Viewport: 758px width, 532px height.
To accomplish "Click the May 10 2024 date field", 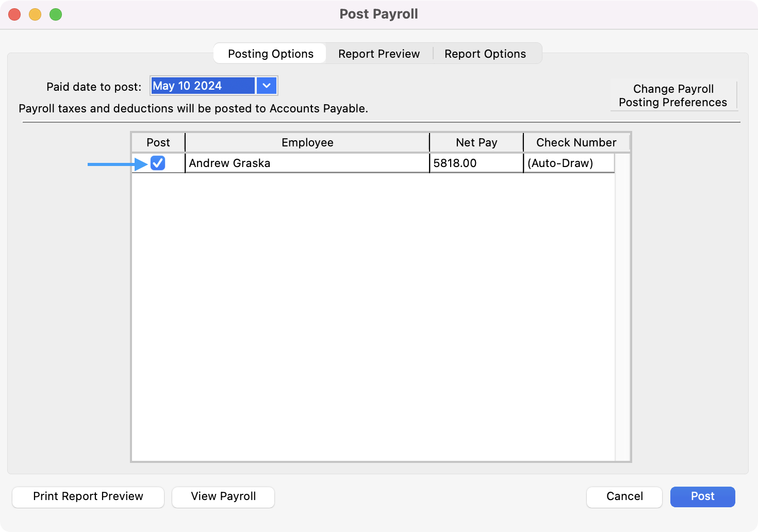I will click(x=203, y=86).
